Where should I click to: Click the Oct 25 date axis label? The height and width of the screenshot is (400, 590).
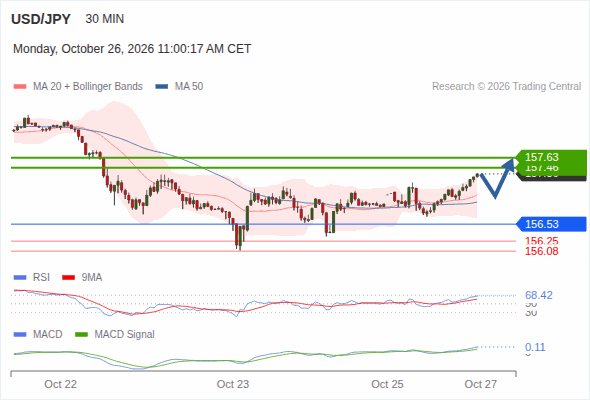(x=387, y=384)
